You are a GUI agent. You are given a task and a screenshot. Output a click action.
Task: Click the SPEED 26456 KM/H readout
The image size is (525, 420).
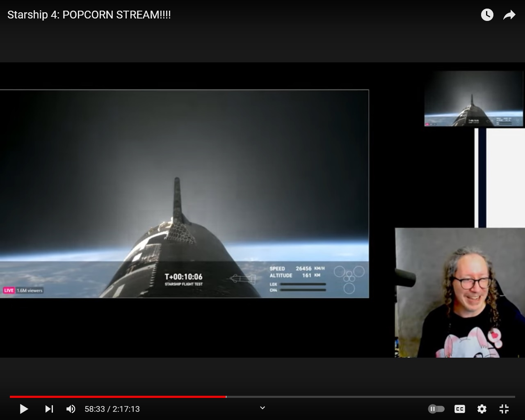[297, 269]
